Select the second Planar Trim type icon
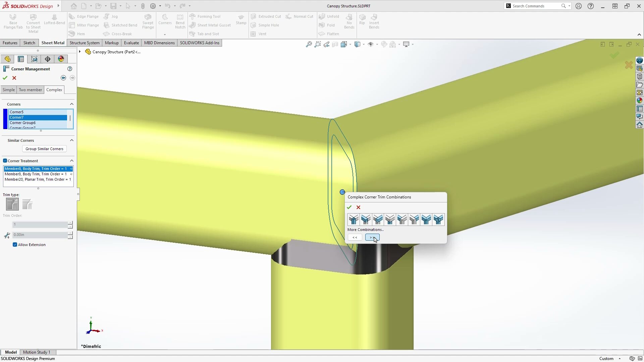 [28, 204]
